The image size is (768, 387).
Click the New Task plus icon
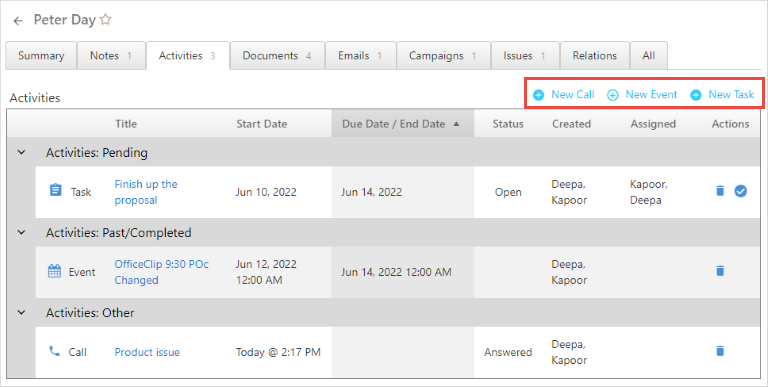coord(696,95)
